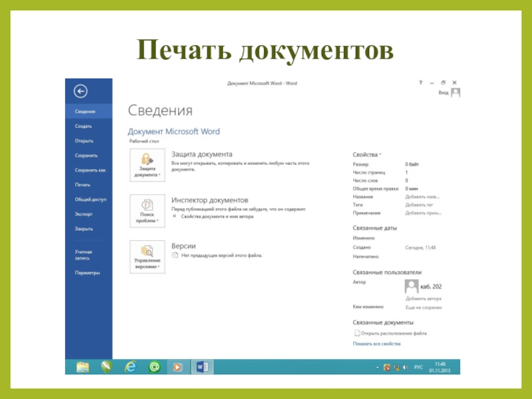Click the Еще не сохранен text
The height and width of the screenshot is (399, 532).
[424, 307]
